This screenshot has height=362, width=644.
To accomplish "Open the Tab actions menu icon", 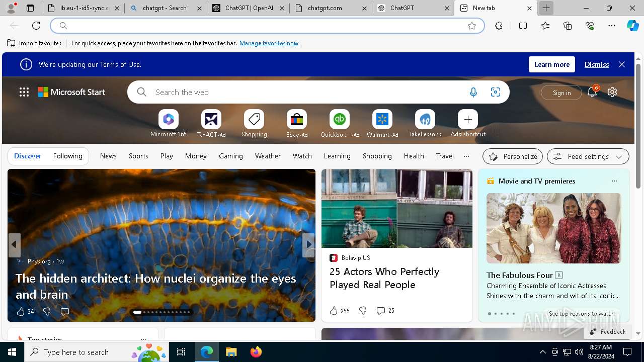I will [30, 8].
